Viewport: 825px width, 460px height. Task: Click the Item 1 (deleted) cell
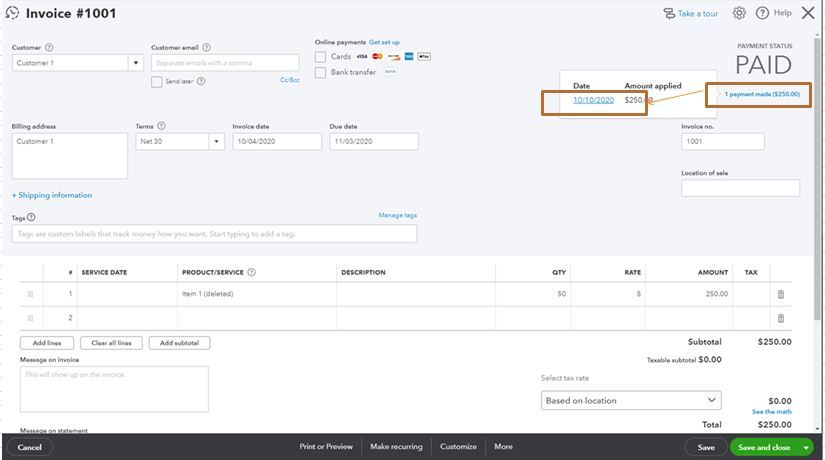pyautogui.click(x=257, y=294)
